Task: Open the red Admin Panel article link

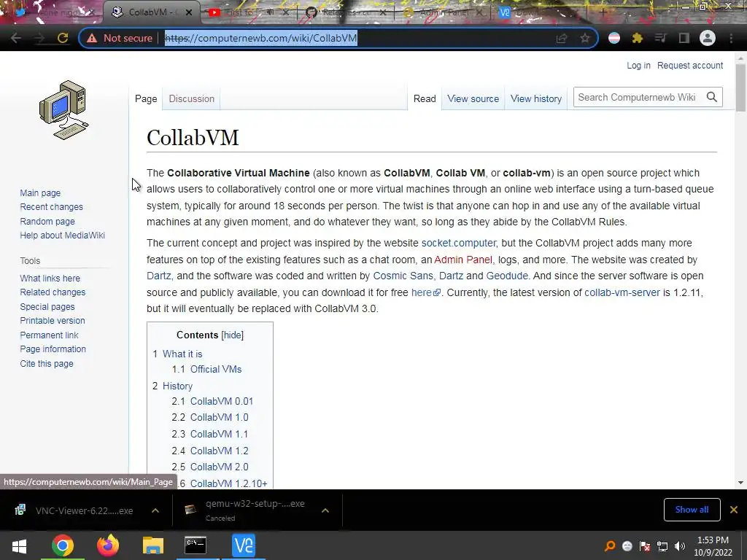Action: tap(463, 260)
